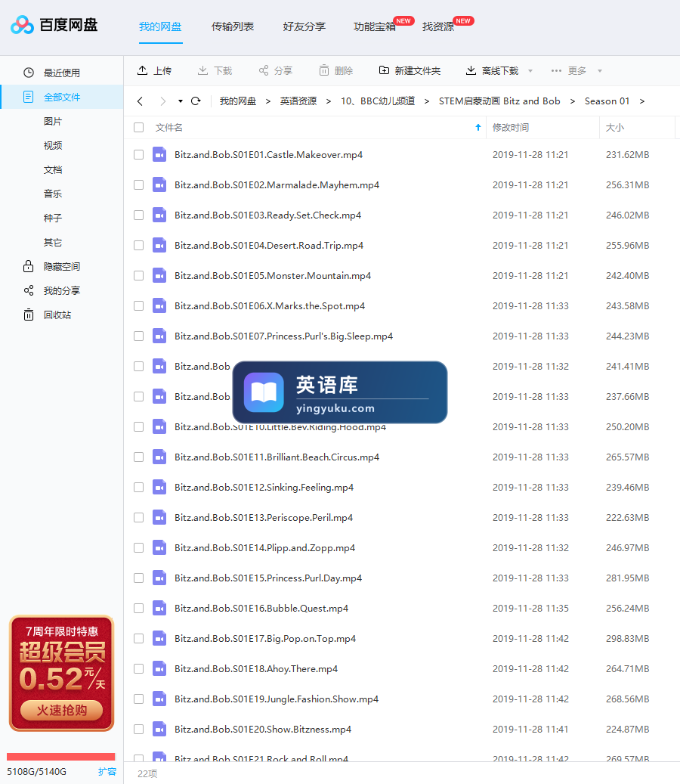The image size is (680, 784).
Task: Go to 10、BBC幼儿频道 in breadcrumb
Action: (378, 101)
